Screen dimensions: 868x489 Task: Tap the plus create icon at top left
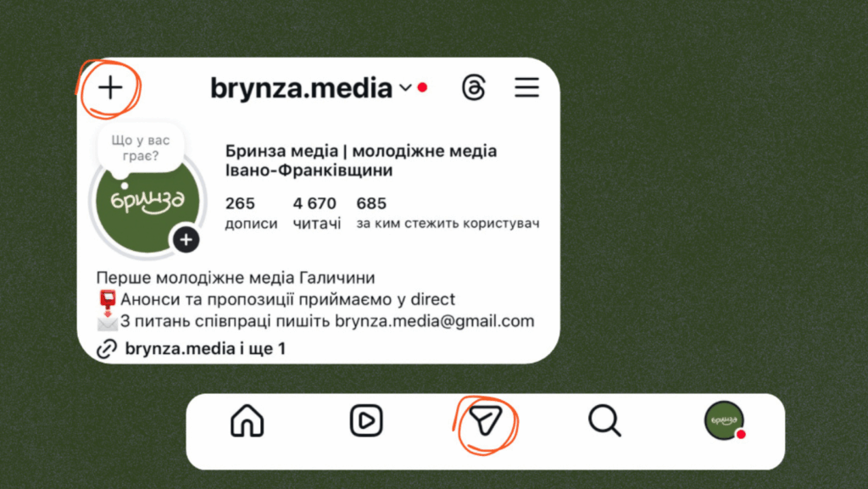click(x=110, y=88)
